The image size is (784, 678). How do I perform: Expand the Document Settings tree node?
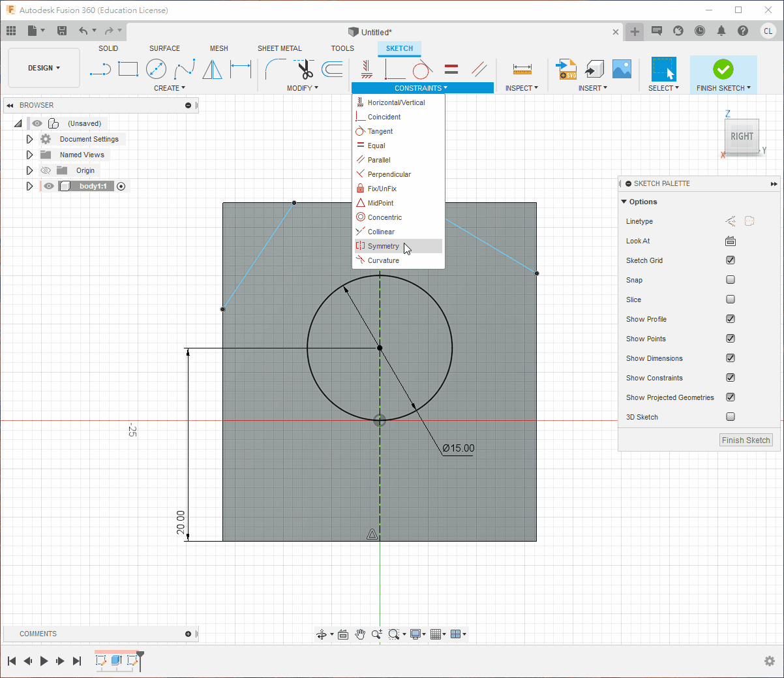point(29,139)
